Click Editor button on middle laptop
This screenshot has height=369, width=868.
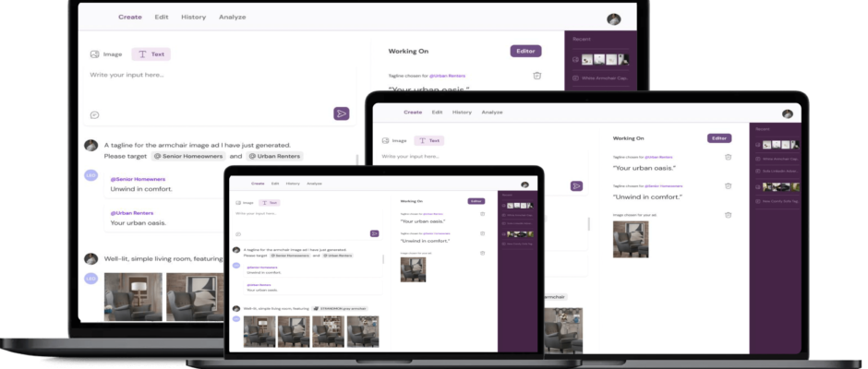tap(719, 138)
